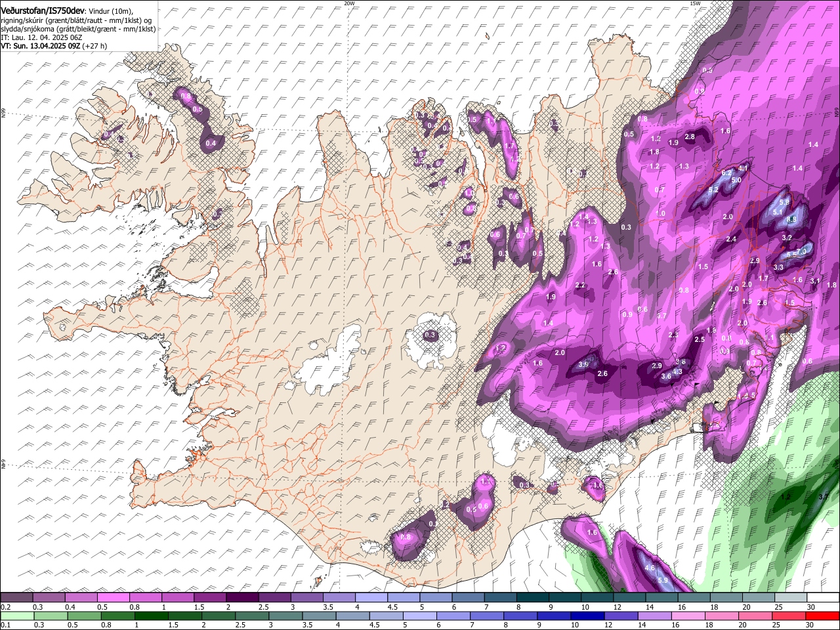Click the white legend swatch labeled 30
This screenshot has width=840, height=630.
[x=822, y=598]
